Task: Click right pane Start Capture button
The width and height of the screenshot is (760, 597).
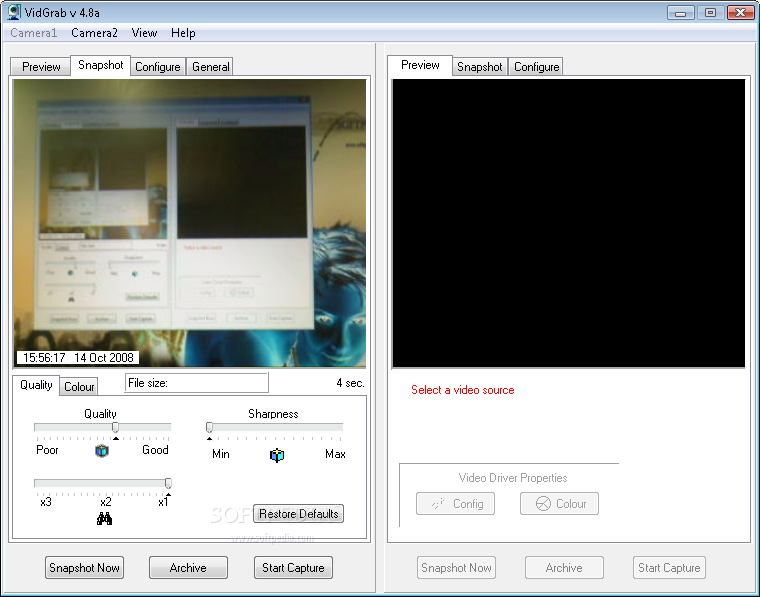Action: pos(669,567)
